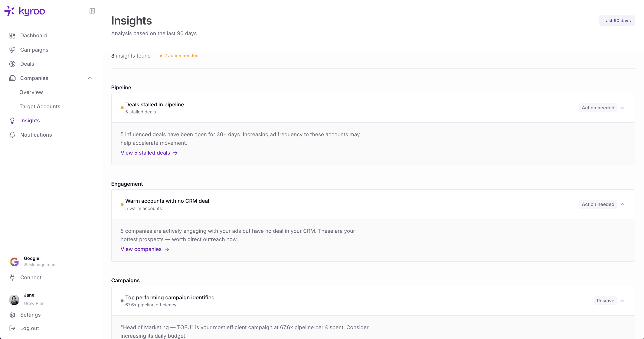Click the Campaigns megaphone icon
644x339 pixels.
12,50
